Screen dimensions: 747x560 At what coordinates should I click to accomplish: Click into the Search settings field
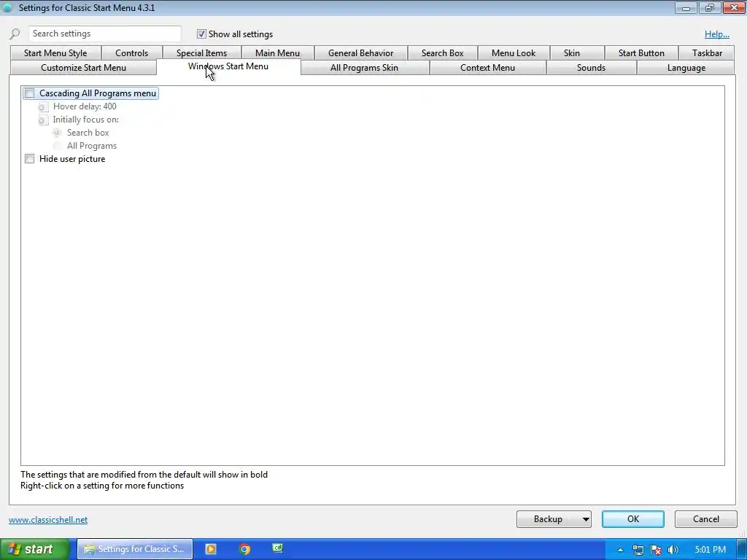tap(105, 34)
